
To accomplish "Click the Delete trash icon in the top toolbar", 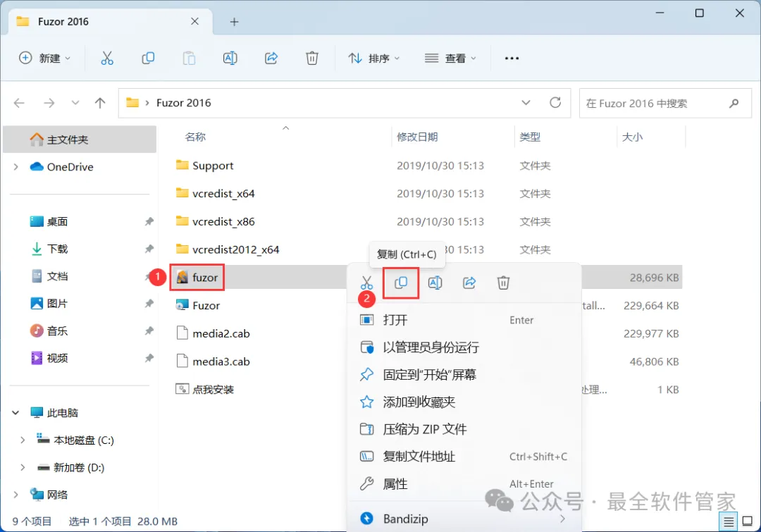I will click(312, 58).
